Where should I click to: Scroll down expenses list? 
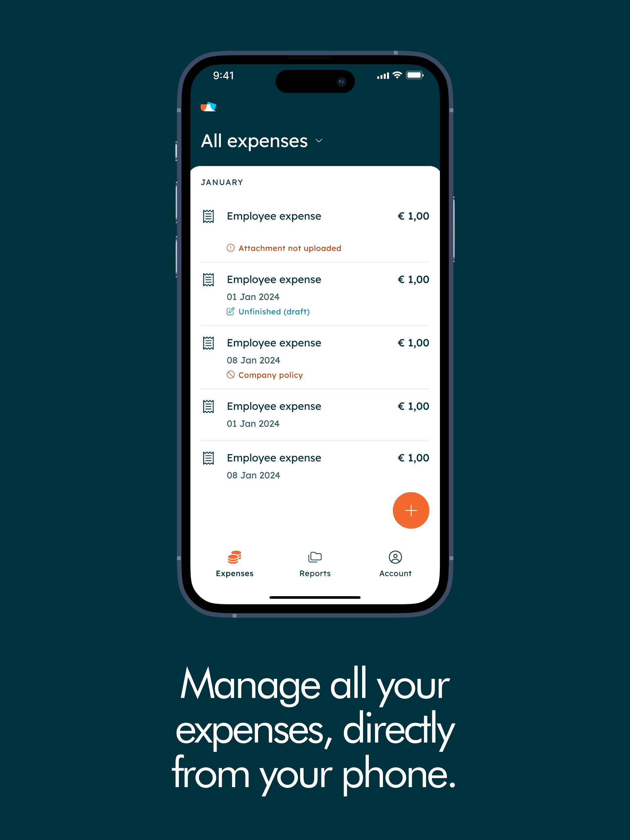(x=315, y=351)
